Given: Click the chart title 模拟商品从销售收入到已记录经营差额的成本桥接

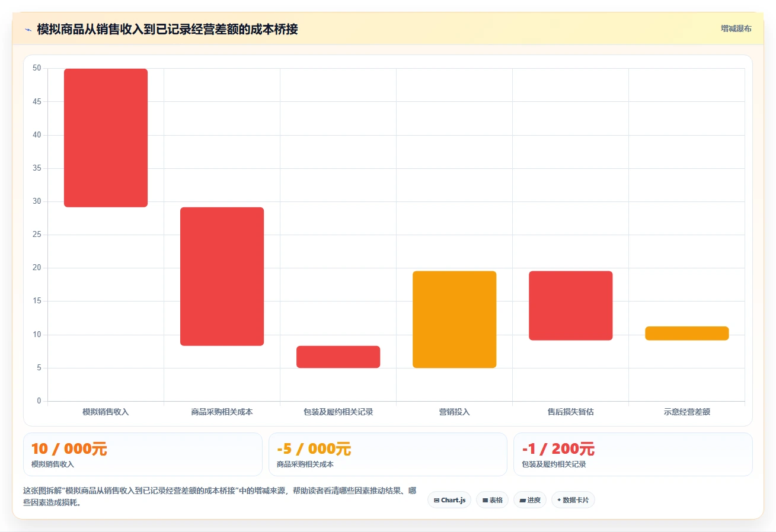Looking at the screenshot, I should click(167, 30).
